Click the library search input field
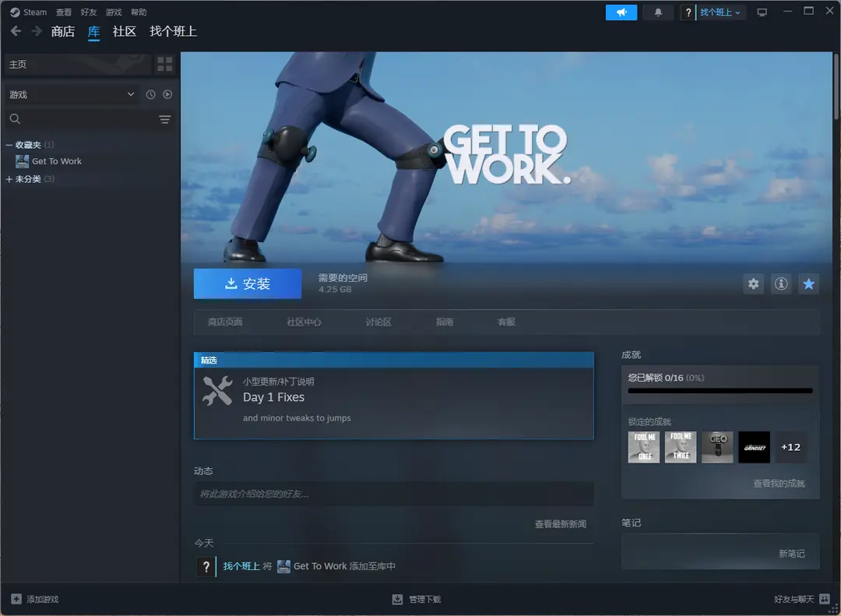841x616 pixels. (x=89, y=119)
